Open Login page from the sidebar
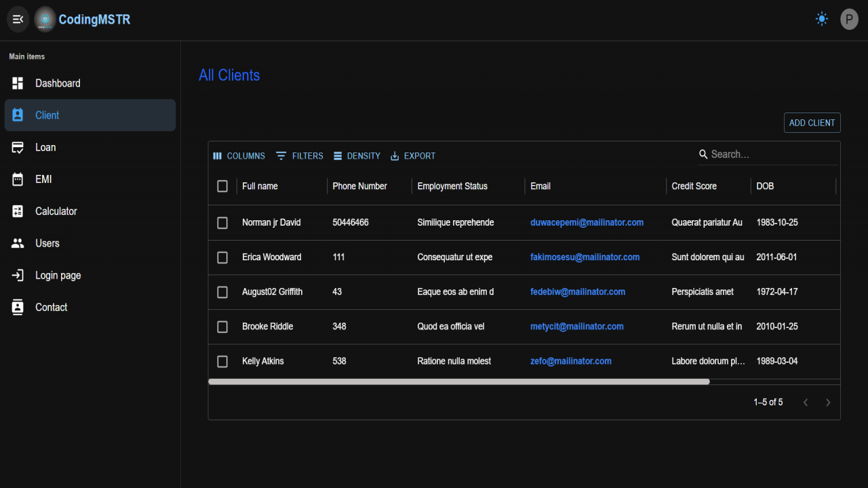The height and width of the screenshot is (488, 868). (90, 275)
